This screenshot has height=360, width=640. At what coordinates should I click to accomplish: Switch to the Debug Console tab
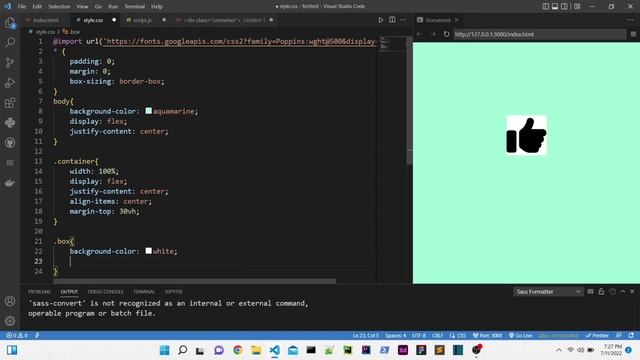point(105,291)
